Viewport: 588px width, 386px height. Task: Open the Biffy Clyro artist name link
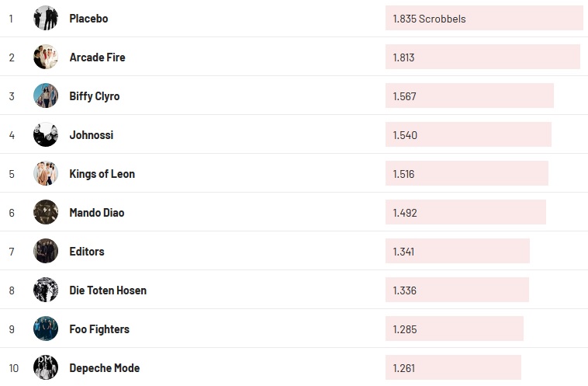[94, 96]
